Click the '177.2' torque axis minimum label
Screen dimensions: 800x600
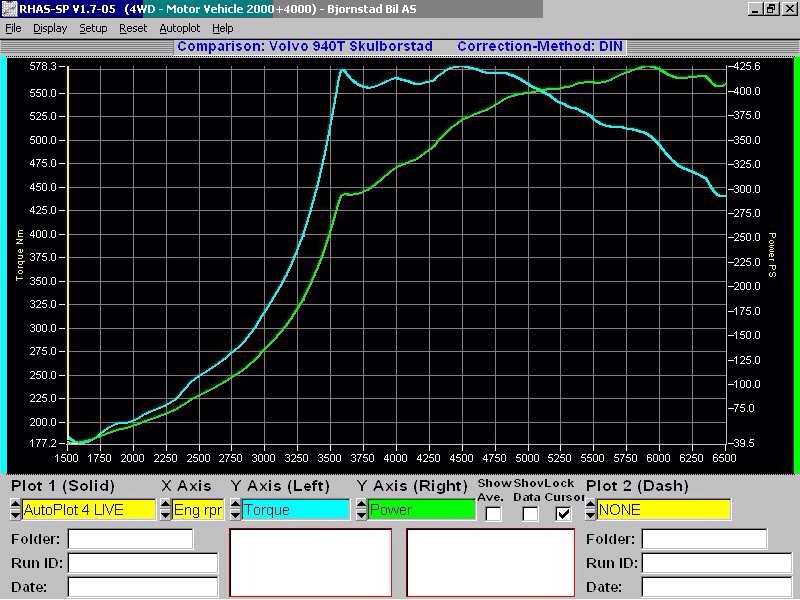tap(43, 443)
